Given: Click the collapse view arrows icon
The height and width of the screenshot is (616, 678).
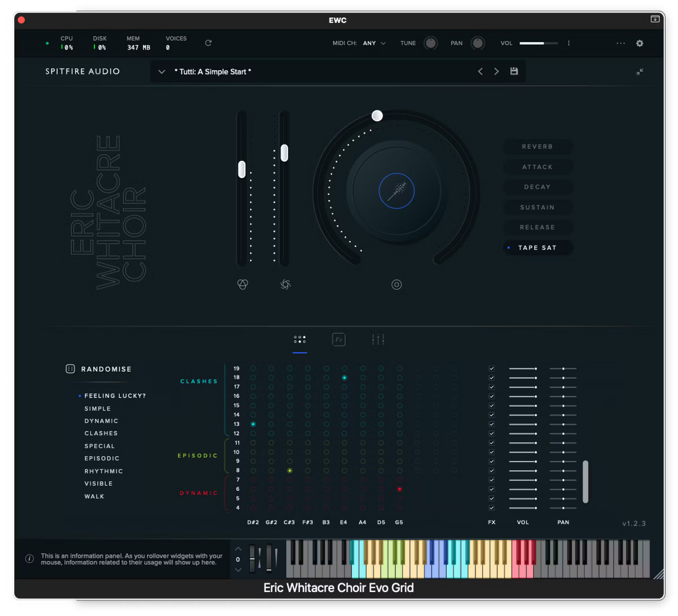Looking at the screenshot, I should pos(640,72).
